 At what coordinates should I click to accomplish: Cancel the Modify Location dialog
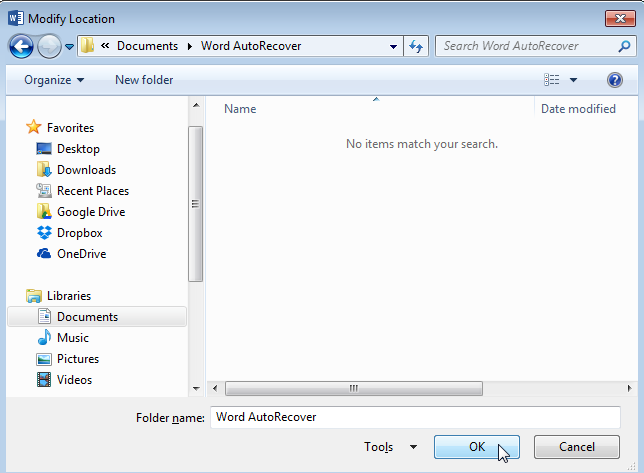(x=577, y=447)
